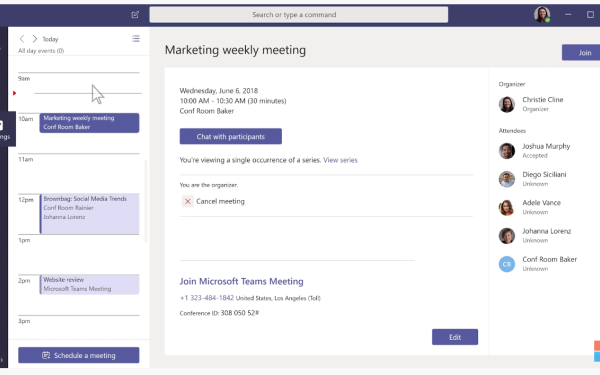Click Johanna Lorenz attendee avatar

(x=507, y=236)
